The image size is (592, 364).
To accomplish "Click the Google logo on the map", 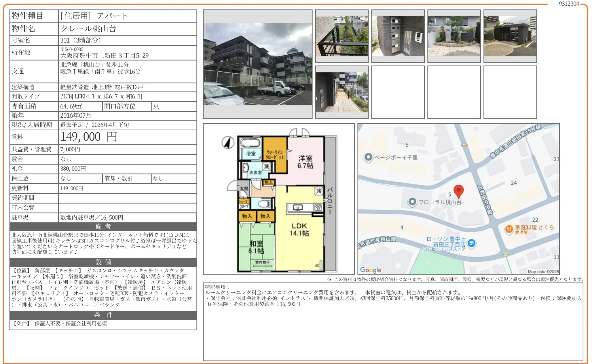I will tap(371, 270).
